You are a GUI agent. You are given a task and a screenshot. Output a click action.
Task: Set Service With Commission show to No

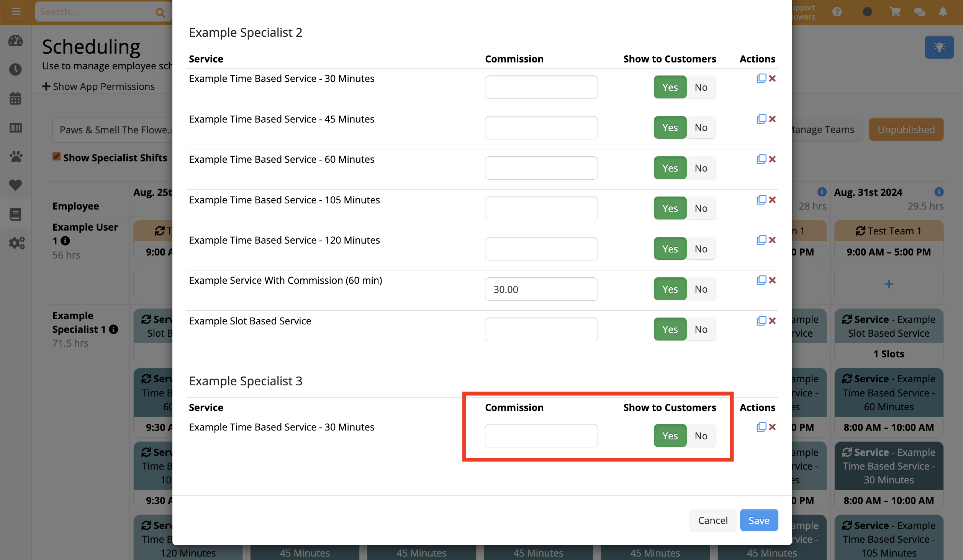coord(701,289)
